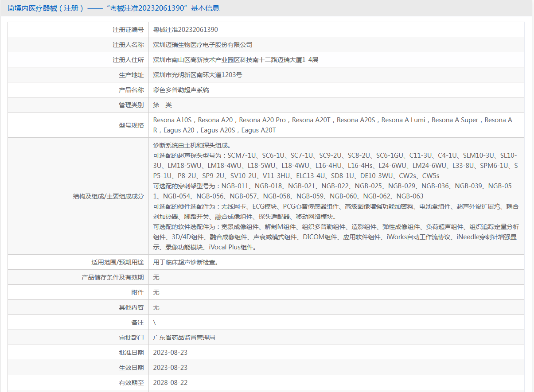534x392 pixels.
Task: Click the label 生产地址
Action: (132, 75)
